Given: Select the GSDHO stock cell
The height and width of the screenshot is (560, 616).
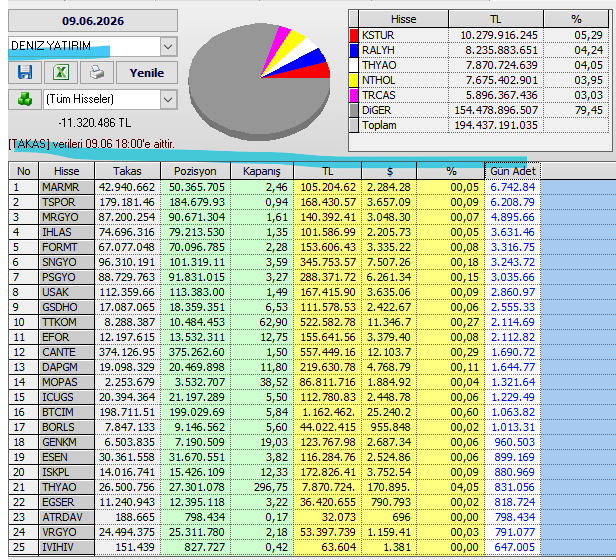Looking at the screenshot, I should (67, 307).
